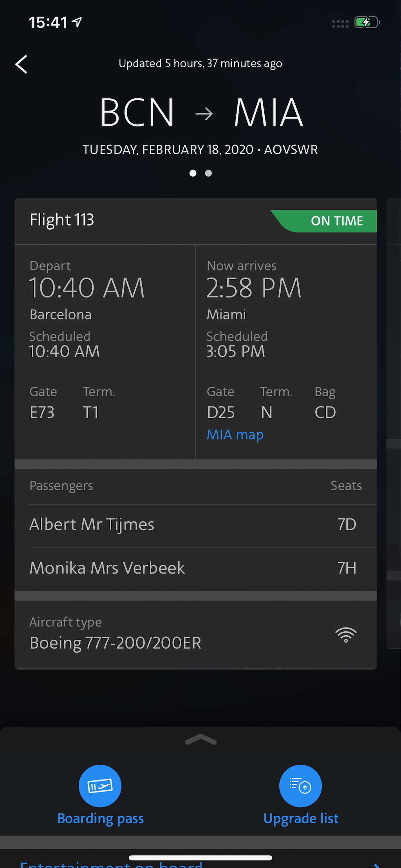The height and width of the screenshot is (868, 401).
Task: Tap the home indicator bar
Action: pos(200,858)
